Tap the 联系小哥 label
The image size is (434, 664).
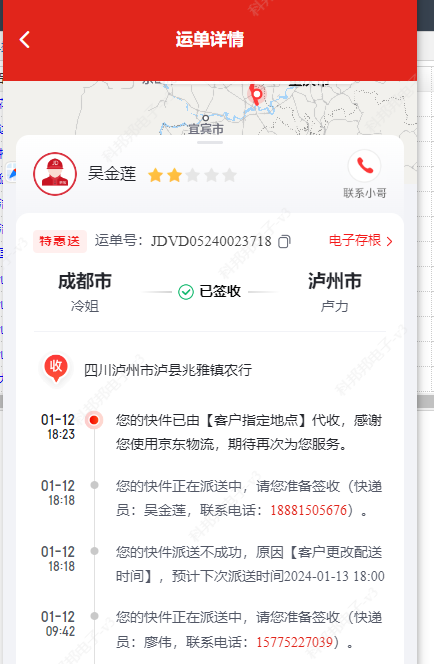[x=365, y=193]
